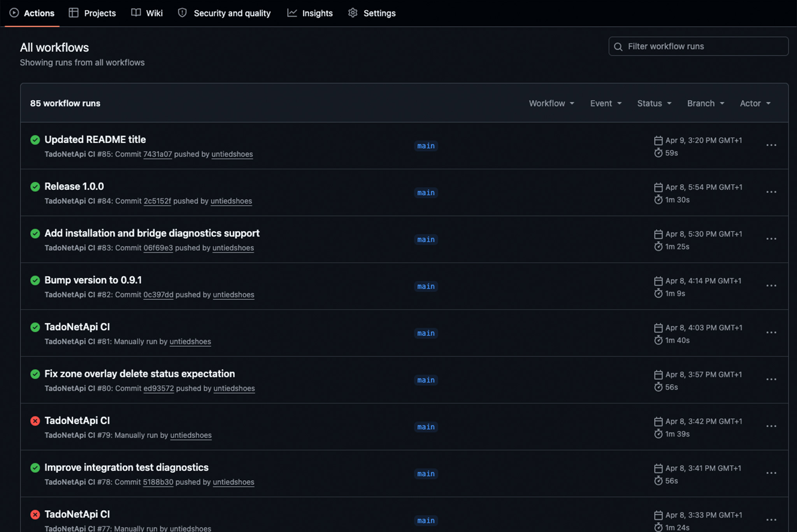This screenshot has width=797, height=532.
Task: Click the Insights graph icon
Action: (291, 13)
